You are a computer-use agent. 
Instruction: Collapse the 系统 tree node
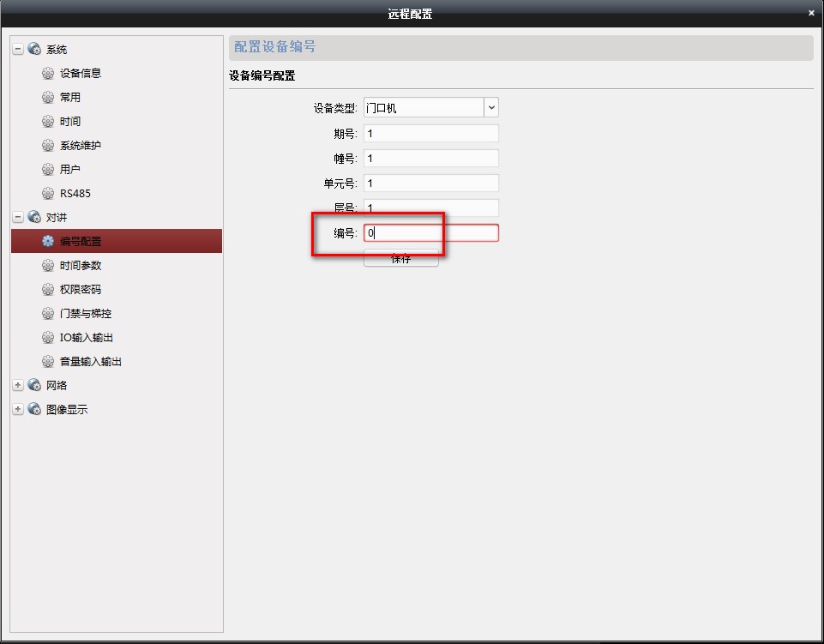coord(18,50)
